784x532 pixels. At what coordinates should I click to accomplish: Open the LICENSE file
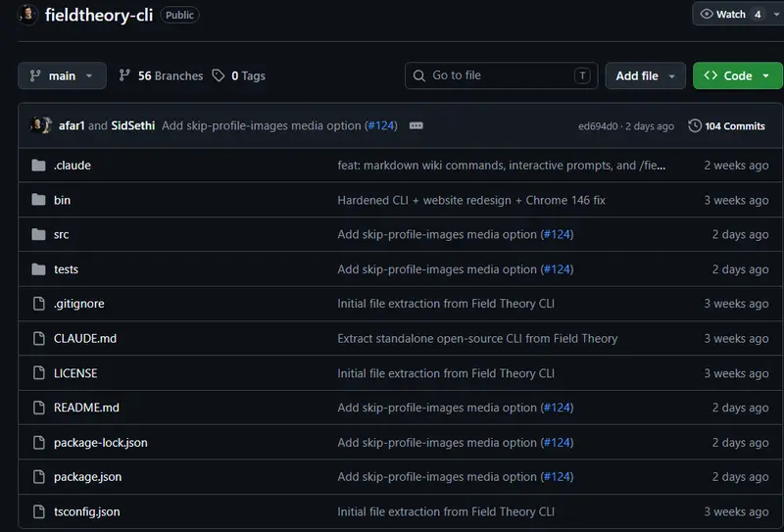[x=75, y=373]
